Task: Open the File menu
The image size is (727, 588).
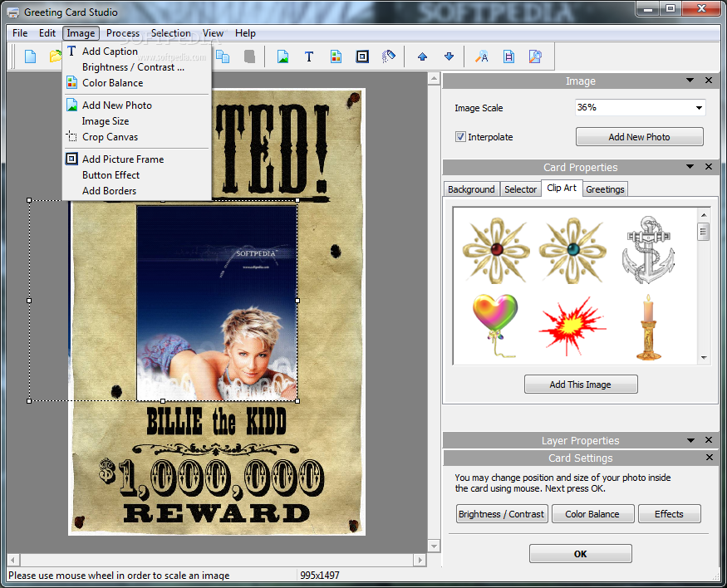Action: coord(20,33)
